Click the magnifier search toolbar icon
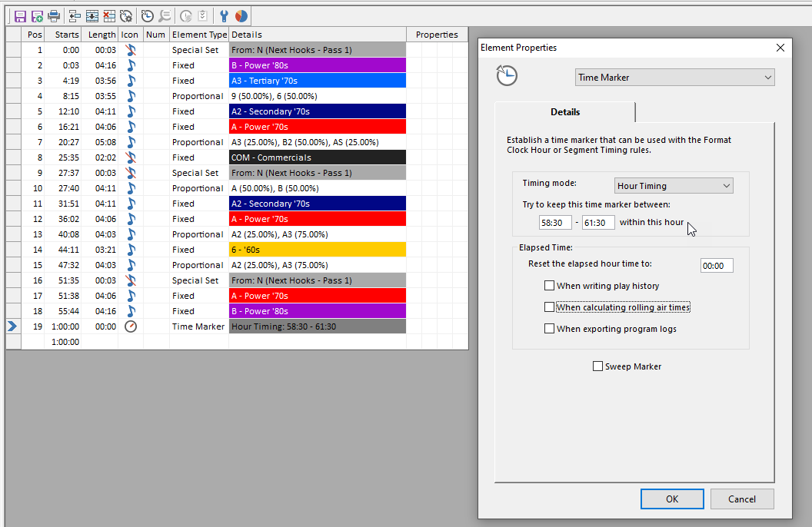Image resolution: width=812 pixels, height=527 pixels. coord(165,17)
